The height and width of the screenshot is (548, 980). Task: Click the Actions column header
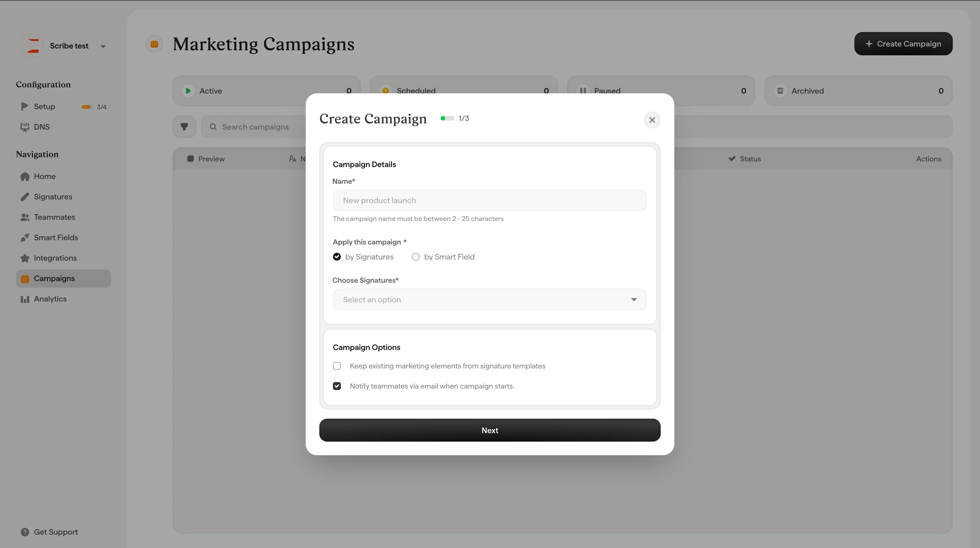coord(928,159)
